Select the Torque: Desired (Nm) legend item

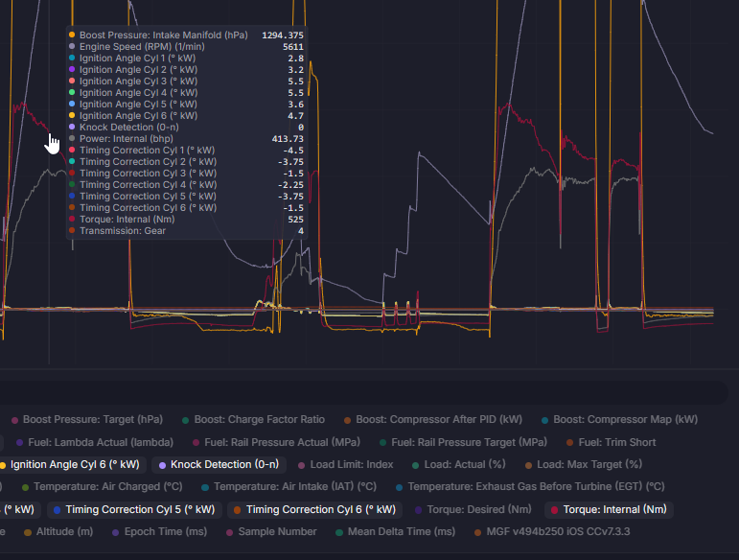pos(473,509)
